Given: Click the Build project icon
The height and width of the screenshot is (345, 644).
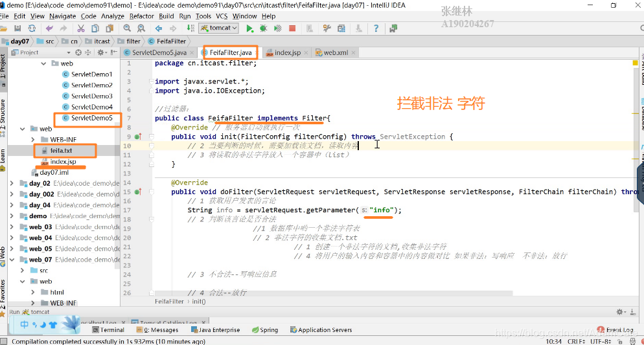Looking at the screenshot, I should 190,28.
